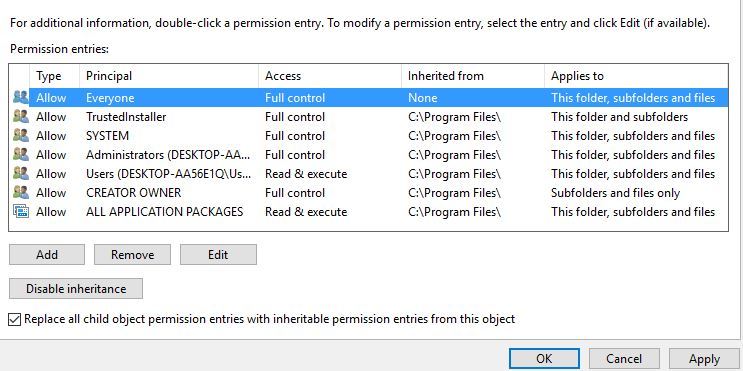Sort entries by Access column header
The width and height of the screenshot is (743, 371).
coord(330,76)
